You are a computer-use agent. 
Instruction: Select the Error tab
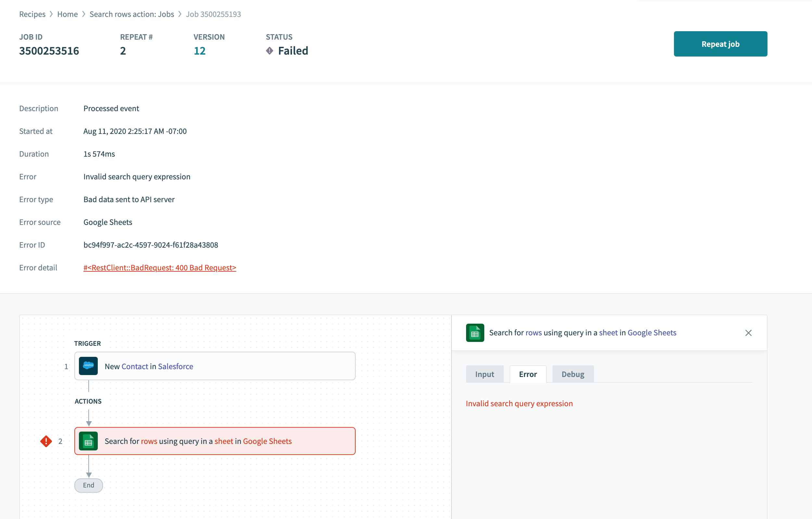(527, 374)
